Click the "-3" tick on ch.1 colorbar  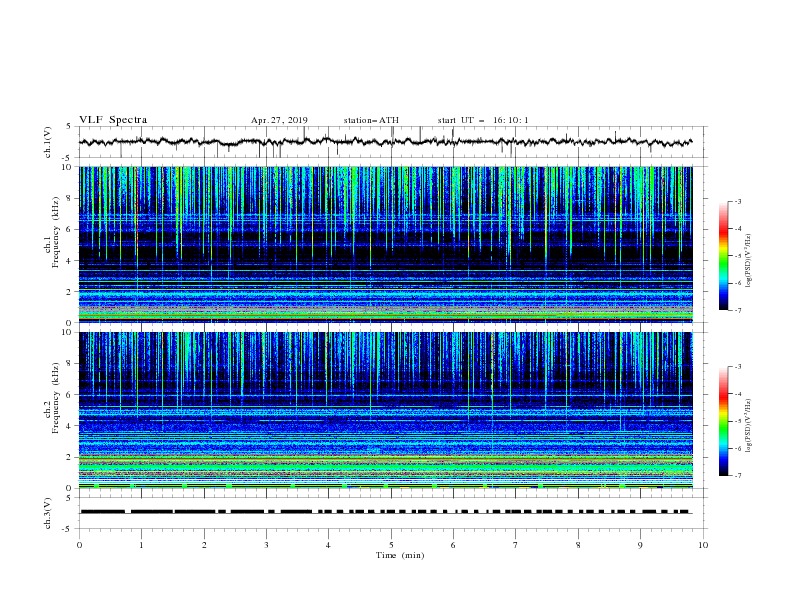point(737,201)
